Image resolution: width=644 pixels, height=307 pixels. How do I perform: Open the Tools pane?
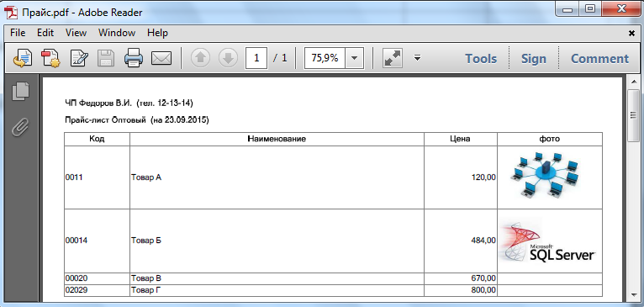click(x=481, y=59)
